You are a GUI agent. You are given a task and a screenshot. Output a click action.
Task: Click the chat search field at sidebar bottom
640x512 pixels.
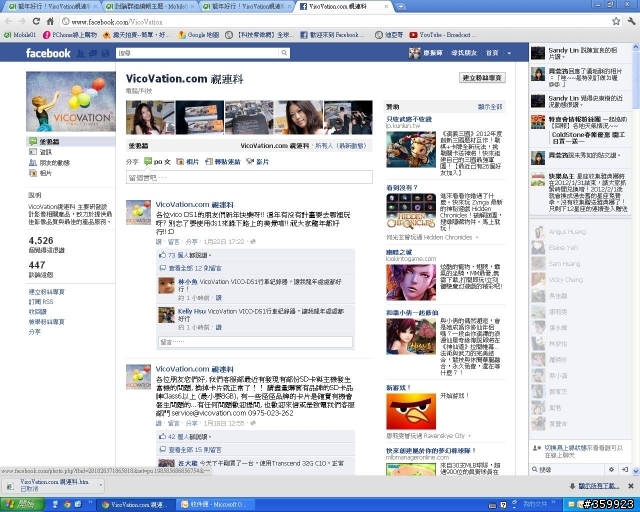coord(567,470)
